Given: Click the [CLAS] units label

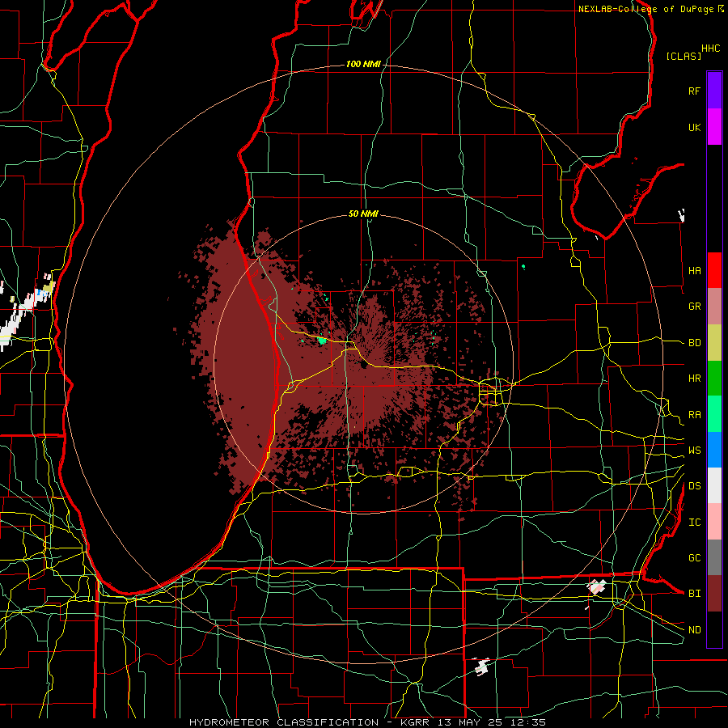Looking at the screenshot, I should point(684,56).
